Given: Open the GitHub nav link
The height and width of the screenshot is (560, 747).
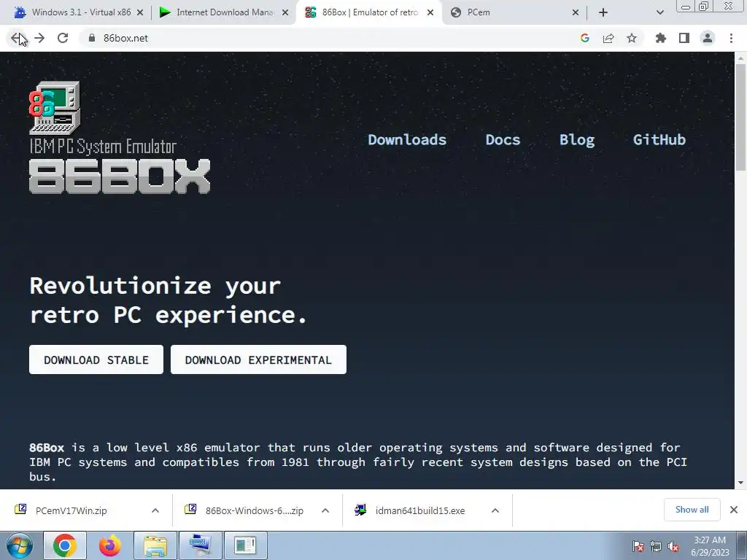Looking at the screenshot, I should click(659, 139).
